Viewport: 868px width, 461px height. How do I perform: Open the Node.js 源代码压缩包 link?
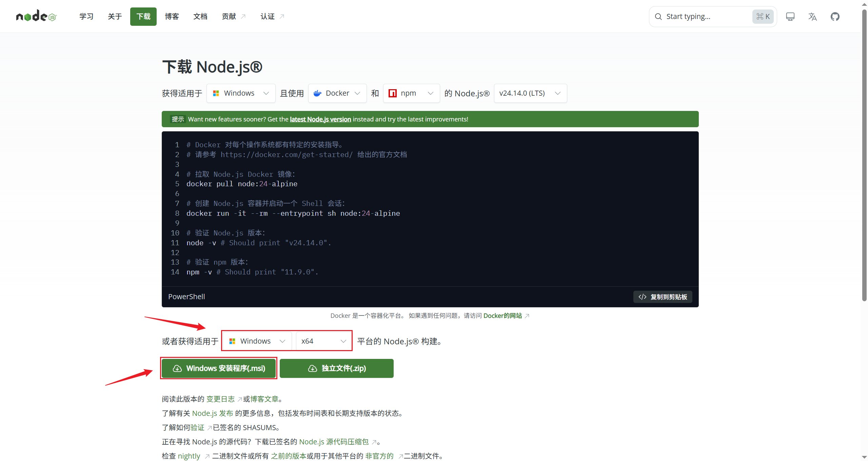[x=337, y=442]
